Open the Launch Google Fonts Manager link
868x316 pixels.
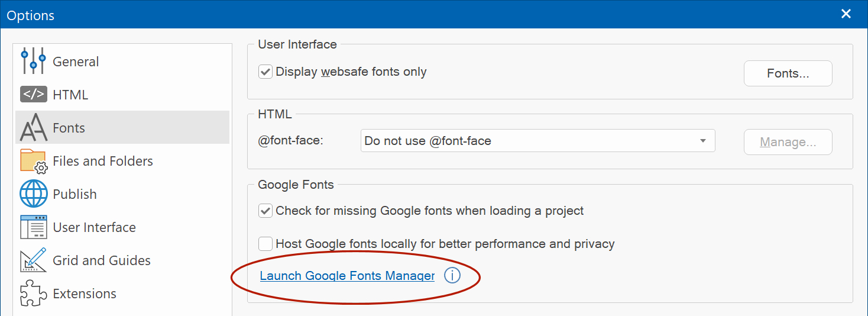[347, 276]
